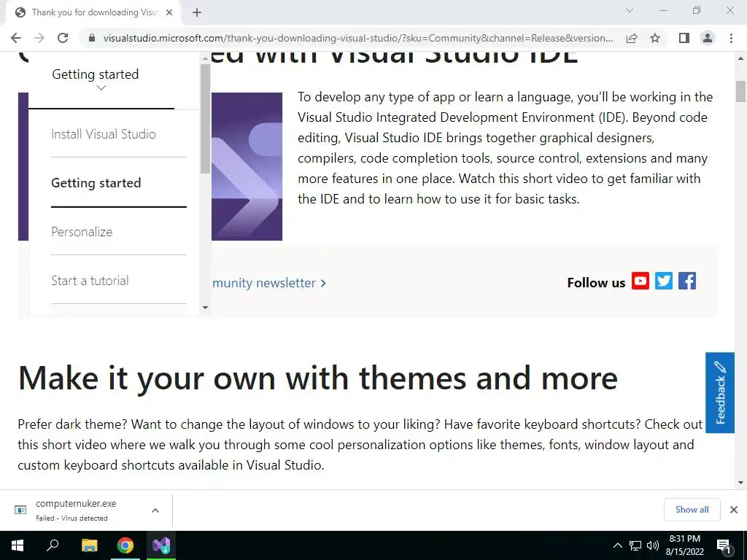Screen dimensions: 747x560
Task: Open Windows taskbar search
Action: (53, 545)
